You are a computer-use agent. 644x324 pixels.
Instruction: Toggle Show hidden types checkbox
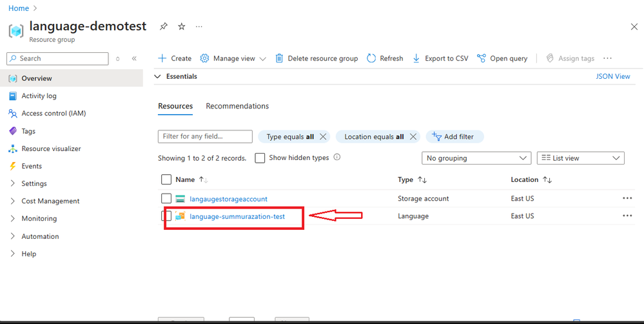click(x=260, y=158)
